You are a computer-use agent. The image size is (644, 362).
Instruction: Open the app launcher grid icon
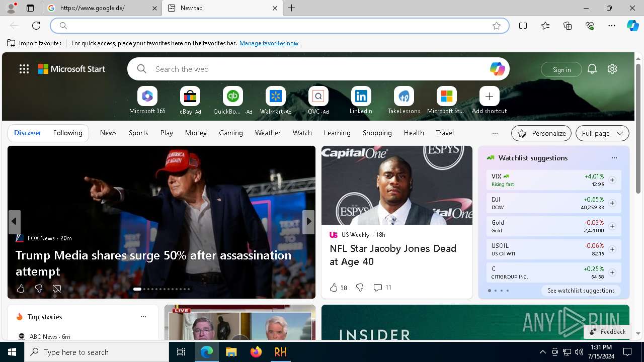pyautogui.click(x=24, y=69)
